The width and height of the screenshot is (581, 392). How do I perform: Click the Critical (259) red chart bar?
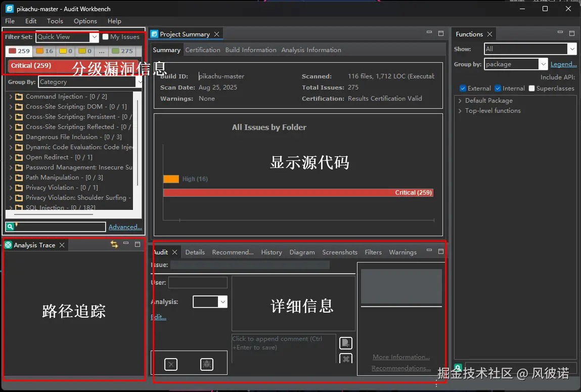pyautogui.click(x=298, y=193)
